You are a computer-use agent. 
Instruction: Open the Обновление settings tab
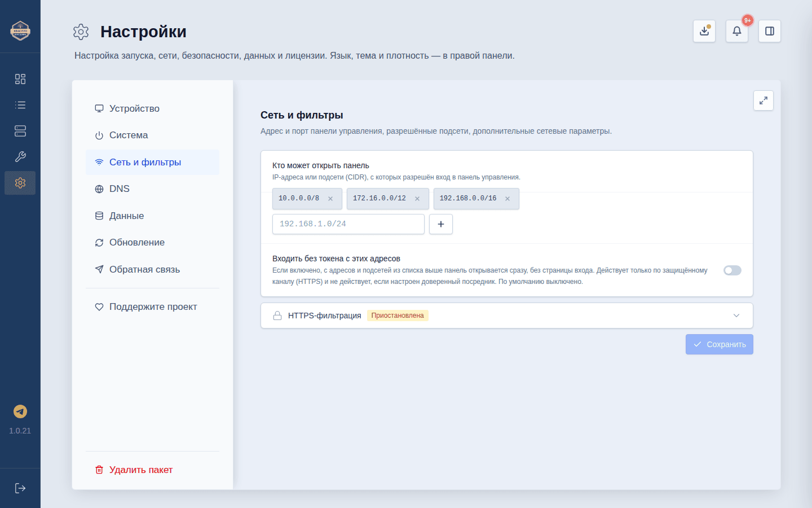point(152,243)
